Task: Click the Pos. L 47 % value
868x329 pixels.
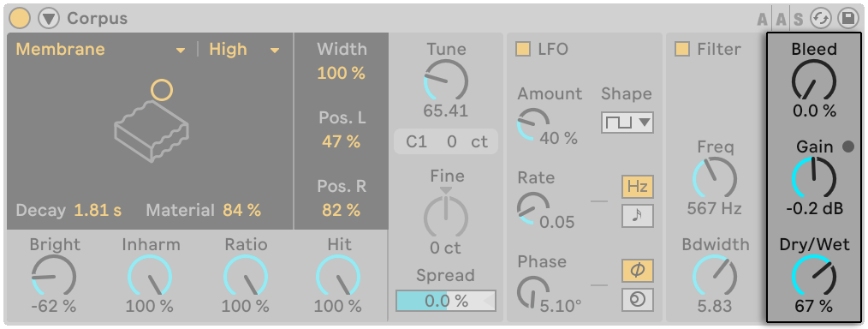Action: pos(342,141)
